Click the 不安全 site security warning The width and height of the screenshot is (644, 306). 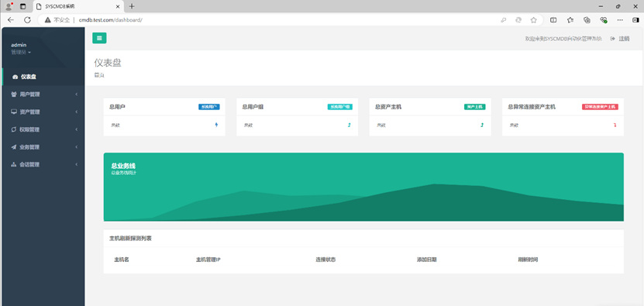point(57,19)
